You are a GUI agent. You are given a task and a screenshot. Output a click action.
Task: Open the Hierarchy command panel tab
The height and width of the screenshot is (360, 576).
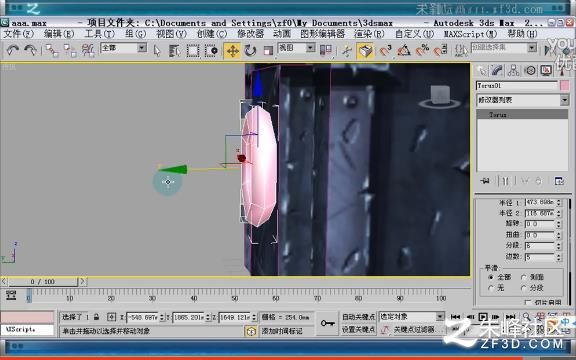(513, 71)
